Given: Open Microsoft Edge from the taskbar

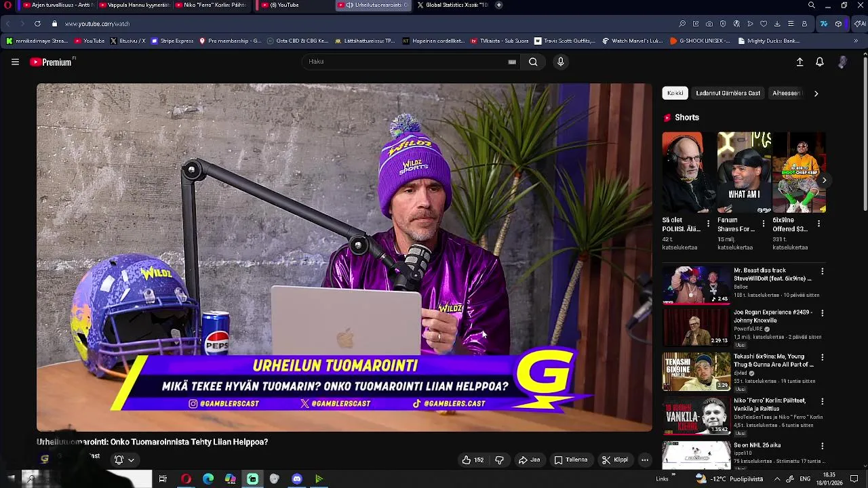Looking at the screenshot, I should [208, 479].
